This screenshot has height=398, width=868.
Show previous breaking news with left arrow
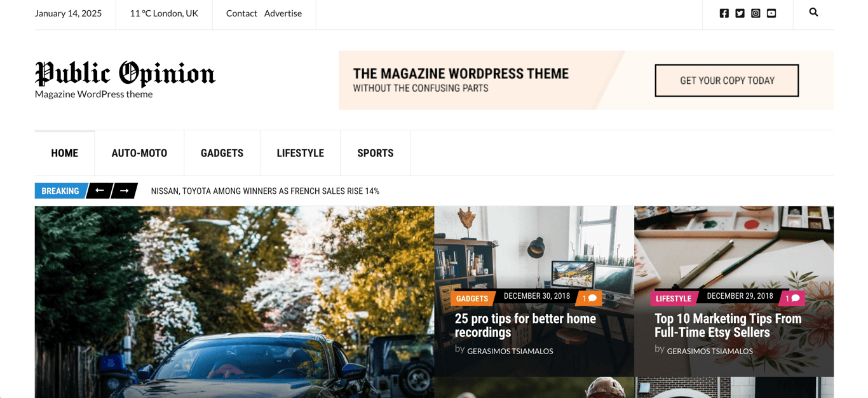point(99,191)
